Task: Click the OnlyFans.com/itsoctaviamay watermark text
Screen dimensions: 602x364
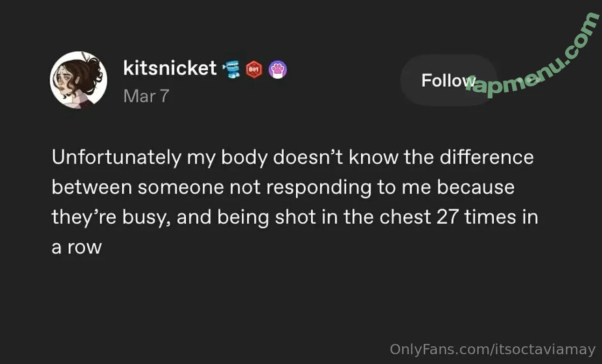Action: coord(493,350)
